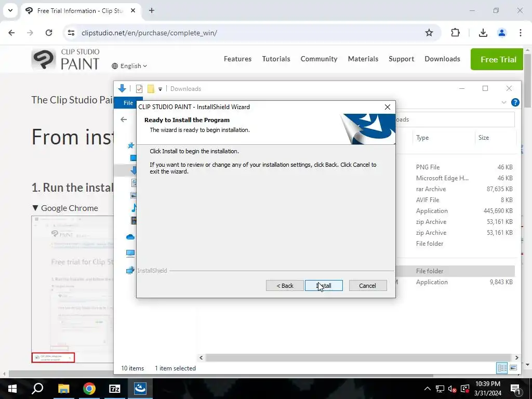Open the Free Trial page
The width and height of the screenshot is (532, 399).
tap(498, 59)
